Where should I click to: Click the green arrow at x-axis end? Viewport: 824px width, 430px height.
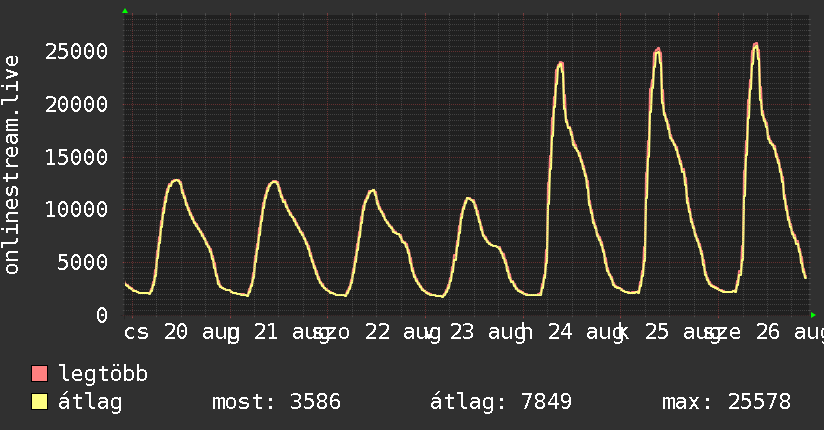tap(813, 315)
